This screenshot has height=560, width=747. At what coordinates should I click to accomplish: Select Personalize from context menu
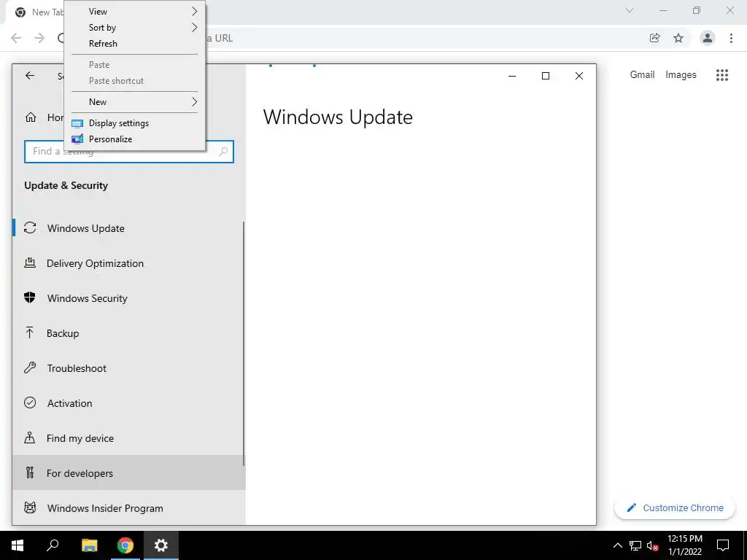coord(135,139)
